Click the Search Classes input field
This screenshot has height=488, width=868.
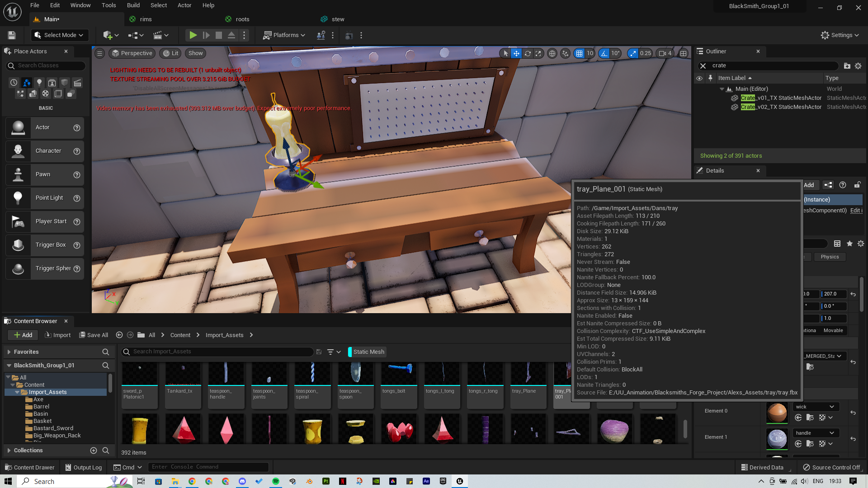pos(45,66)
